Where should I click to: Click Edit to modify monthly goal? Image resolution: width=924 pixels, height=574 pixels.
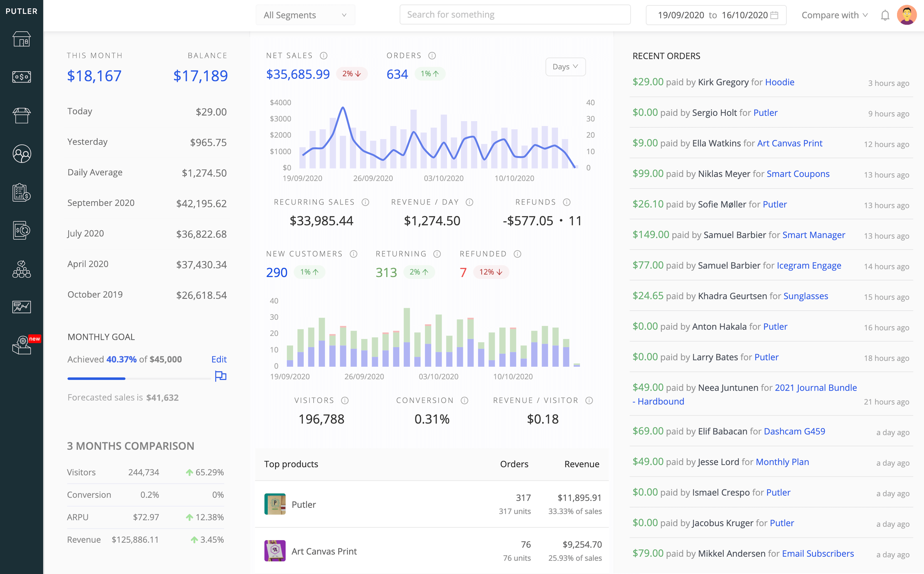coord(218,359)
